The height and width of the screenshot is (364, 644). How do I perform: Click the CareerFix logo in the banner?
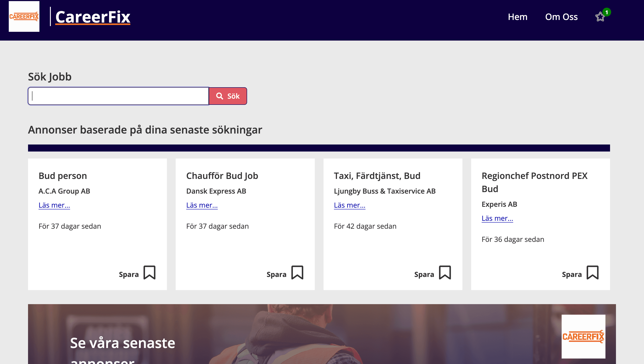(x=583, y=336)
